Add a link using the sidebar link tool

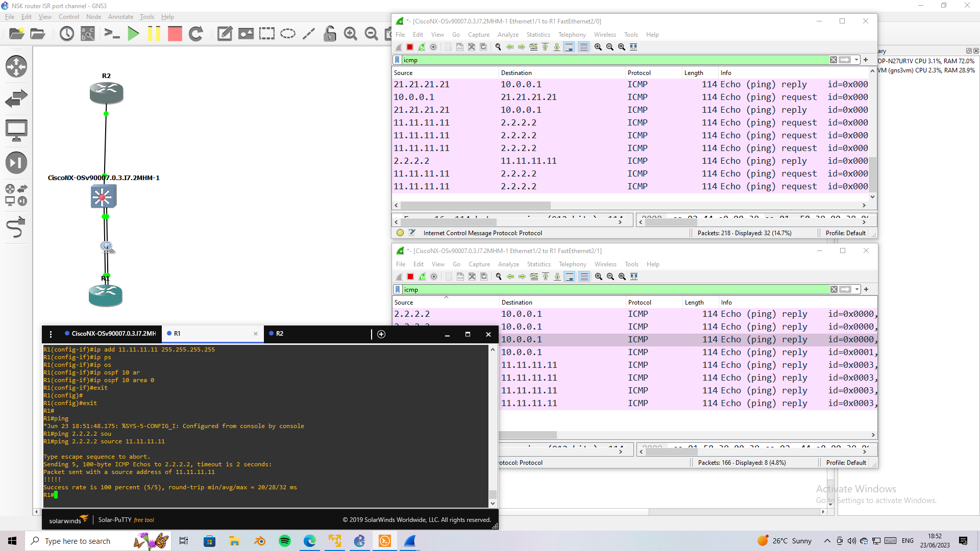17,228
